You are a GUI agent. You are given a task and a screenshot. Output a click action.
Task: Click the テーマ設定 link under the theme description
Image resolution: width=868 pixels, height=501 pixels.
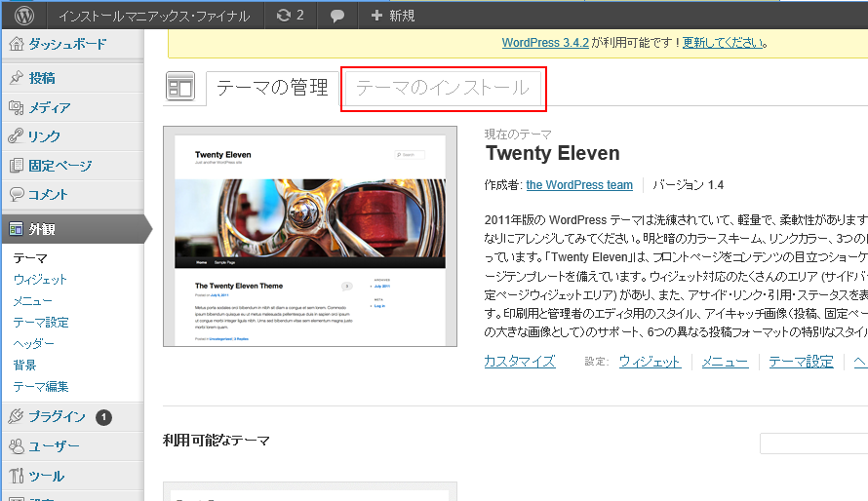point(801,362)
